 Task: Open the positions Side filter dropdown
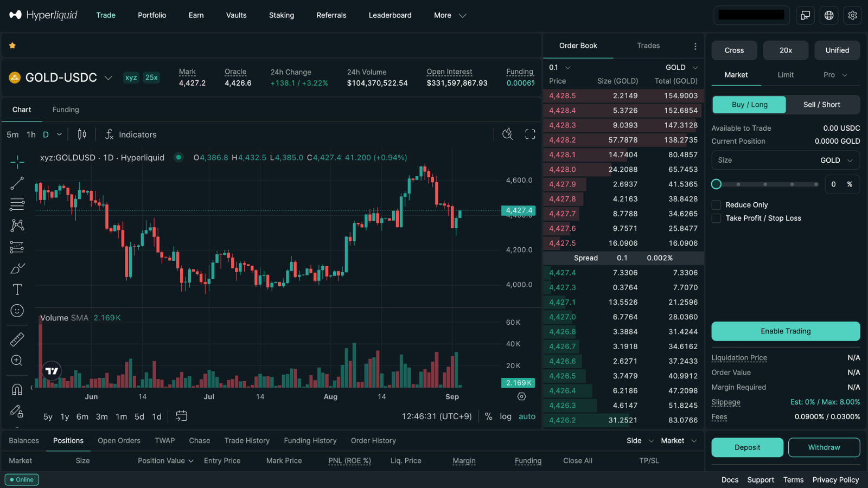(640, 441)
